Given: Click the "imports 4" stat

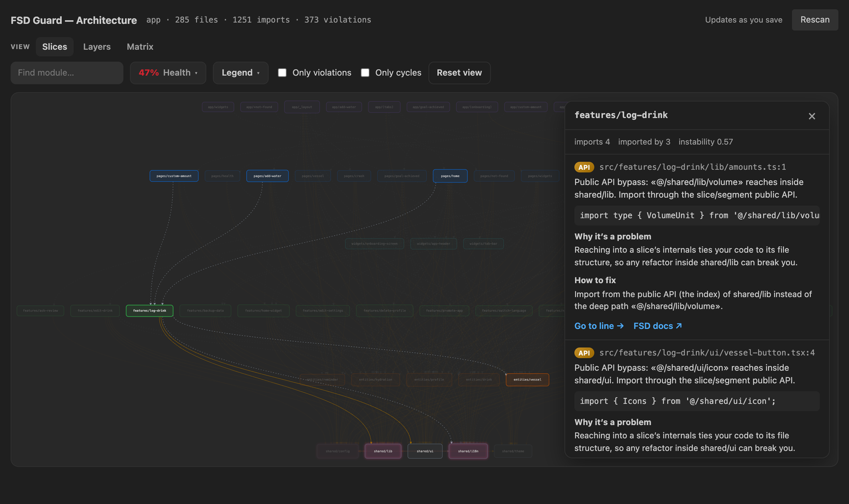Looking at the screenshot, I should (x=592, y=142).
